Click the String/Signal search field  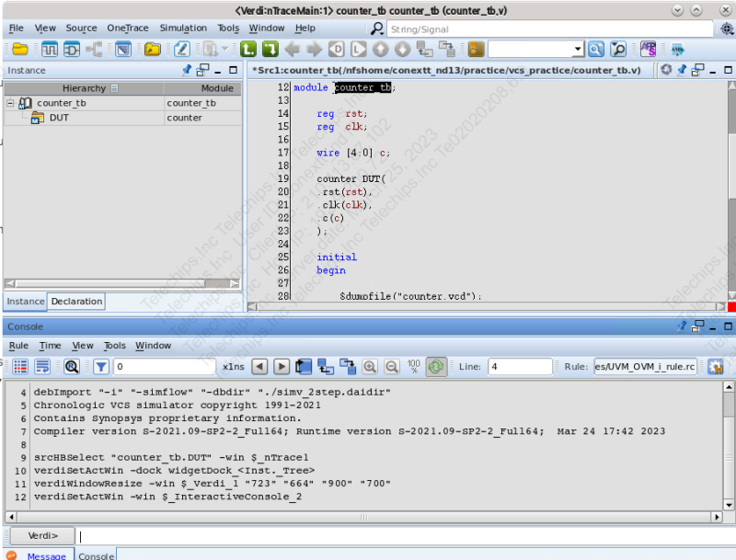click(x=549, y=29)
